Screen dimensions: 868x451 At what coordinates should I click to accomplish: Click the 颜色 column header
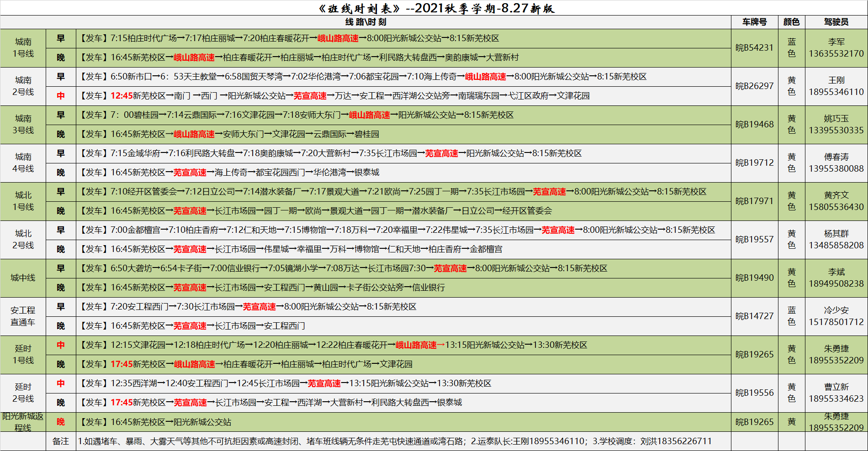point(791,22)
